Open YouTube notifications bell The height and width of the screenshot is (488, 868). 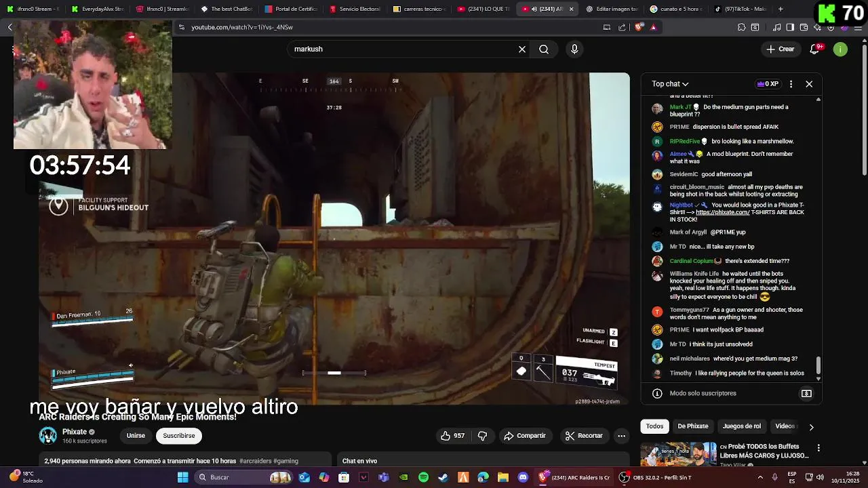[x=816, y=49]
